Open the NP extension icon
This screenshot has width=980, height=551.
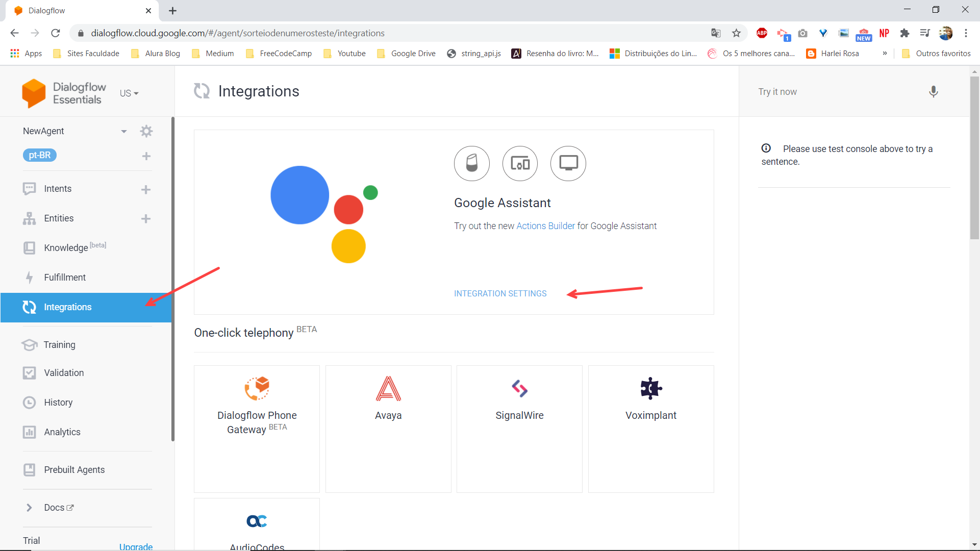(x=884, y=33)
